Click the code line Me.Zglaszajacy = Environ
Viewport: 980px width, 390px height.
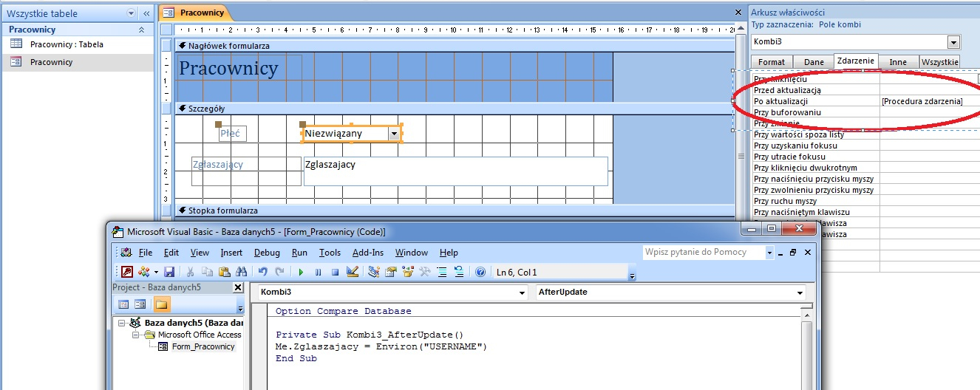(x=381, y=346)
